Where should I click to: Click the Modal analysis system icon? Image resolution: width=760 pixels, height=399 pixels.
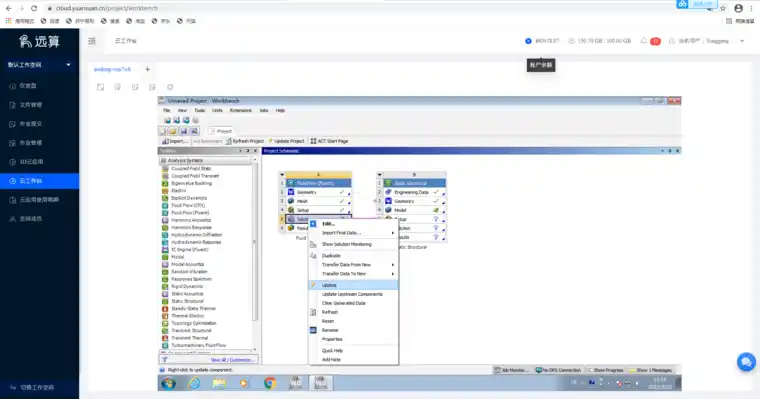(165, 257)
